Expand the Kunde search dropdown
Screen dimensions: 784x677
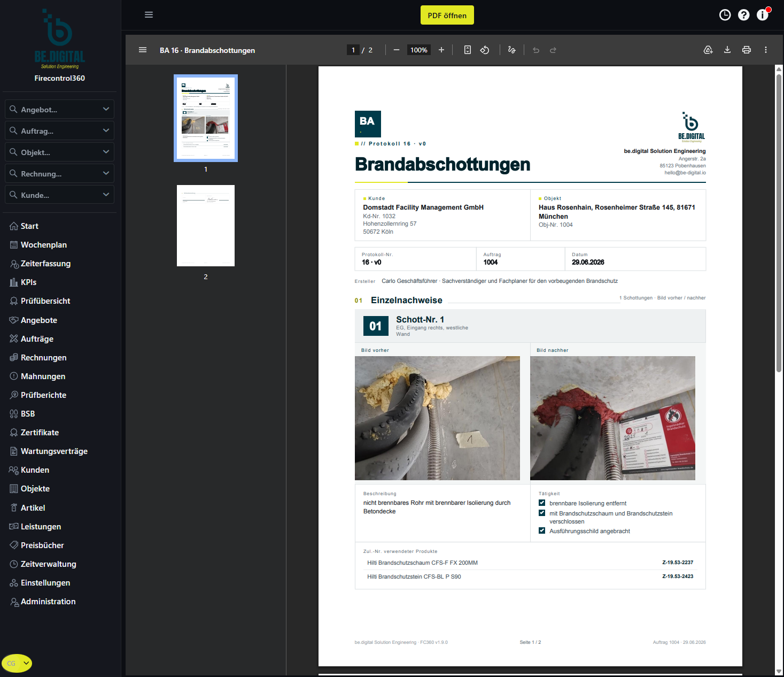point(106,195)
